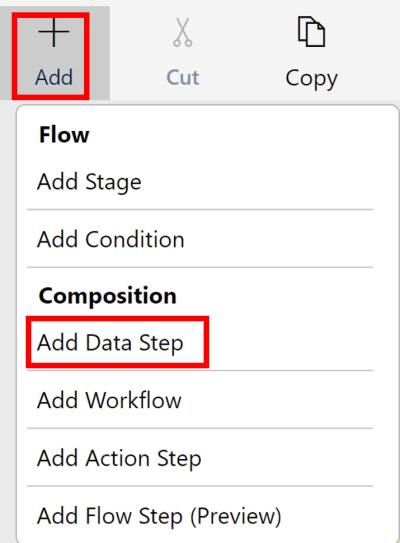The height and width of the screenshot is (543, 400).
Task: Choose Add Condition from the menu
Action: [111, 239]
